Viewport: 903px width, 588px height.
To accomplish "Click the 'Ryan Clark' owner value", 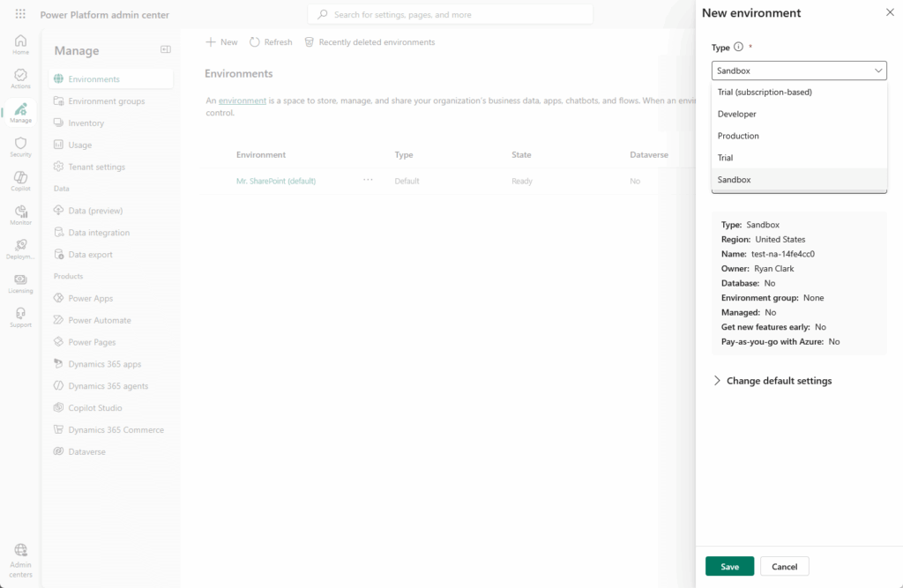I will (774, 268).
